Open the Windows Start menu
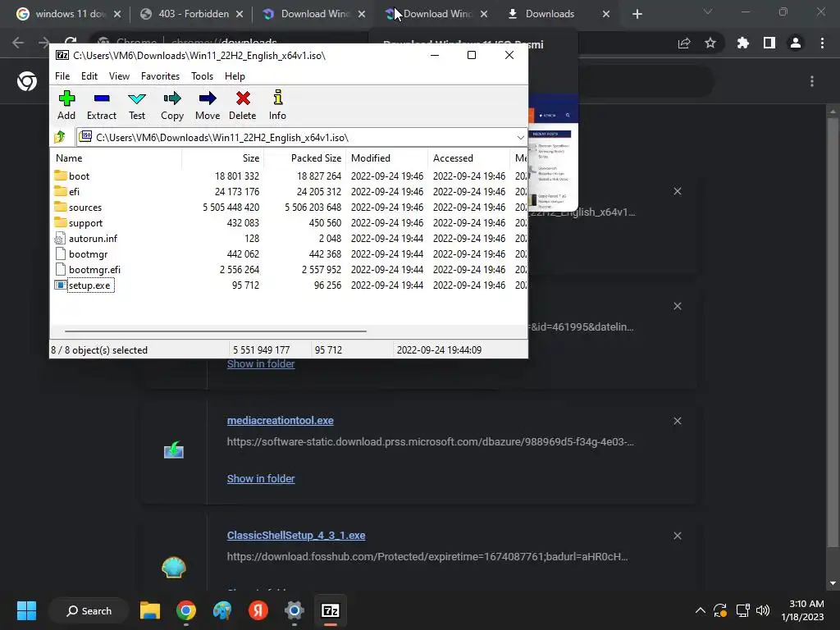840x630 pixels. coord(26,610)
